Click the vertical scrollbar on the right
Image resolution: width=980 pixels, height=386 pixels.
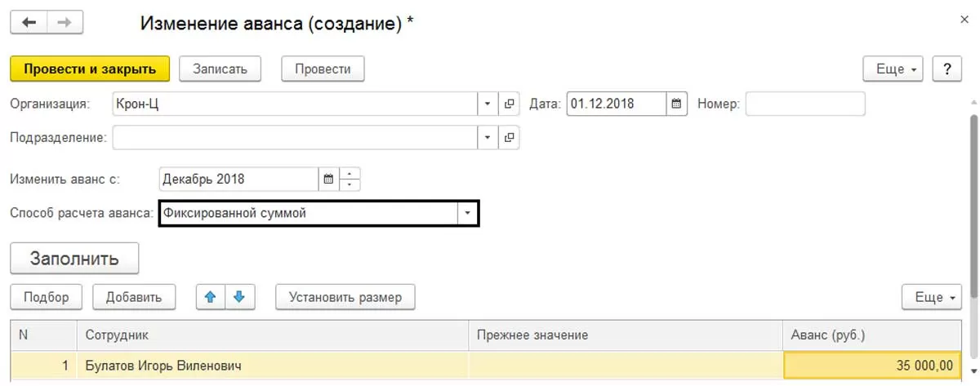[x=973, y=204]
